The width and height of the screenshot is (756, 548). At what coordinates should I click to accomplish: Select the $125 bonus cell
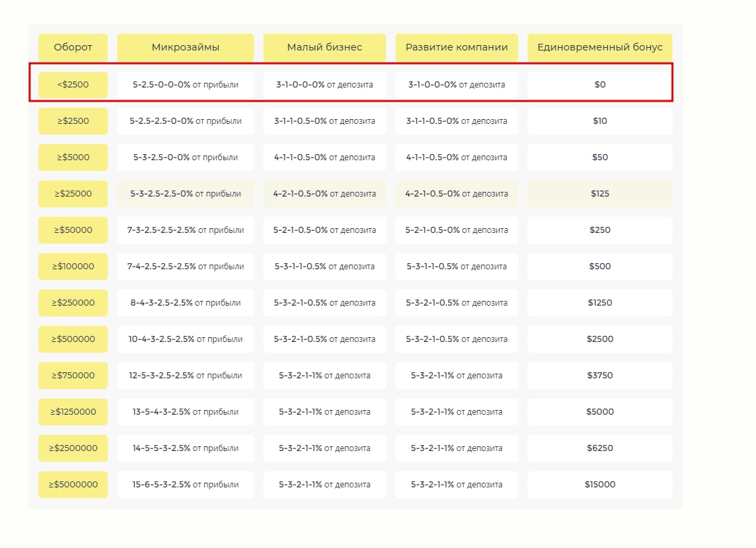[600, 194]
